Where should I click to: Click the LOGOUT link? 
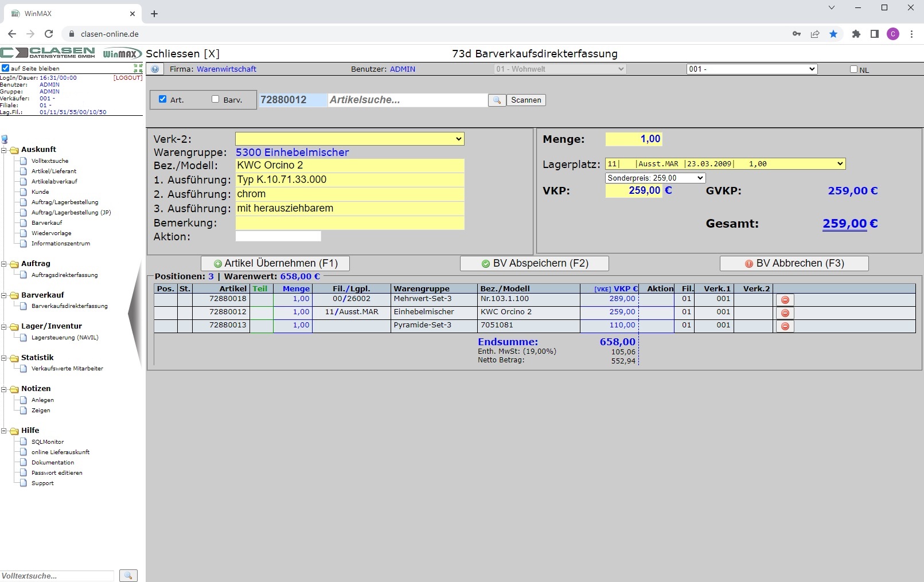tap(128, 77)
